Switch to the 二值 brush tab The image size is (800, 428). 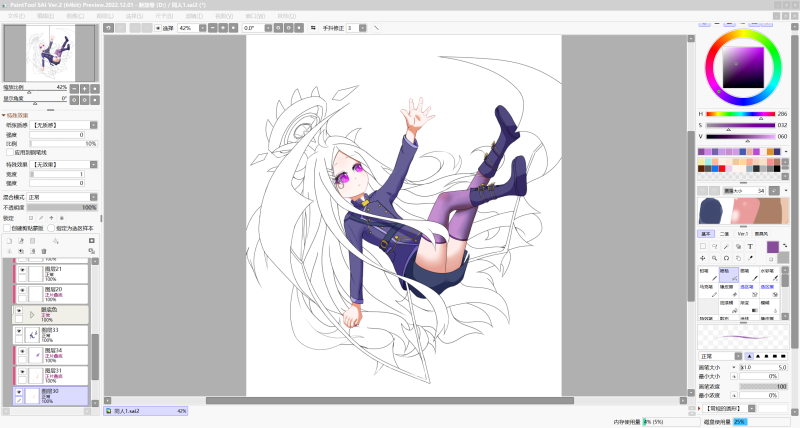pyautogui.click(x=724, y=233)
